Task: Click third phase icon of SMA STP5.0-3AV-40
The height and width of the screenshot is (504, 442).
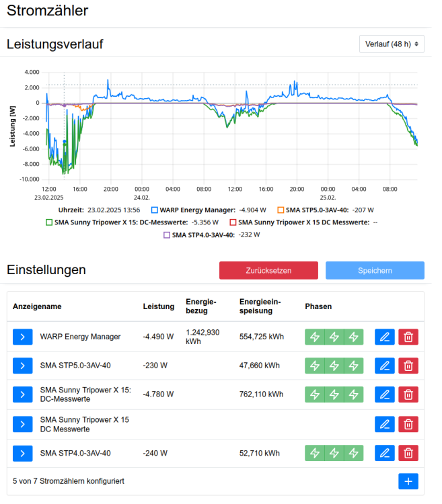Action: coord(354,366)
